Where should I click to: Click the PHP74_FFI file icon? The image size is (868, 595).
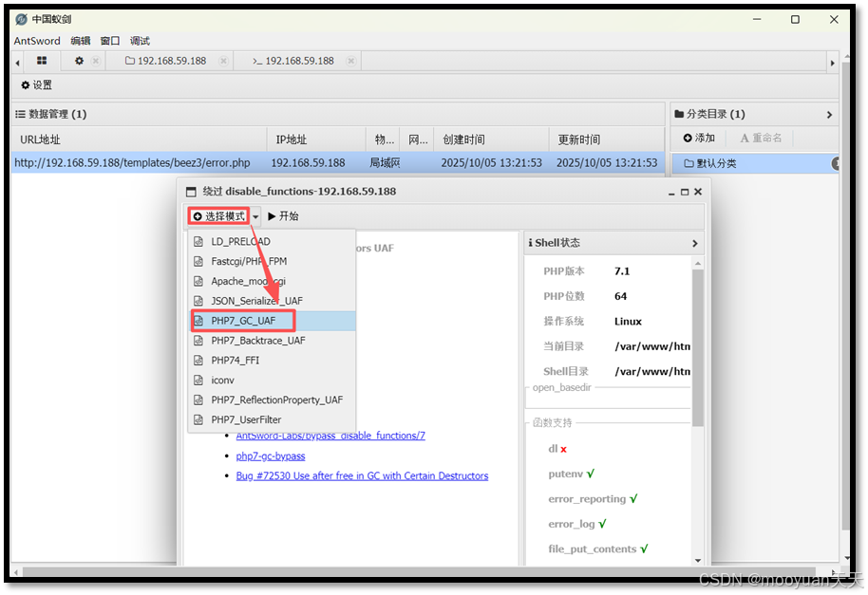tap(198, 361)
